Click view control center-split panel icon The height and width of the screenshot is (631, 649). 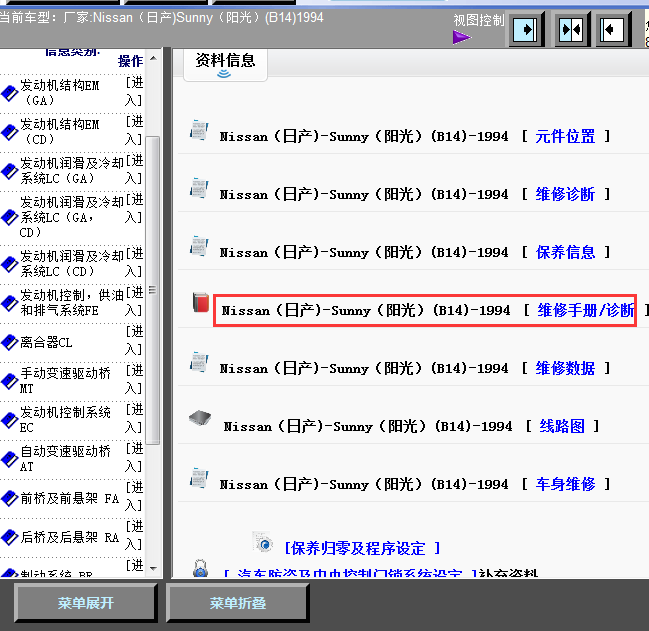(x=571, y=30)
